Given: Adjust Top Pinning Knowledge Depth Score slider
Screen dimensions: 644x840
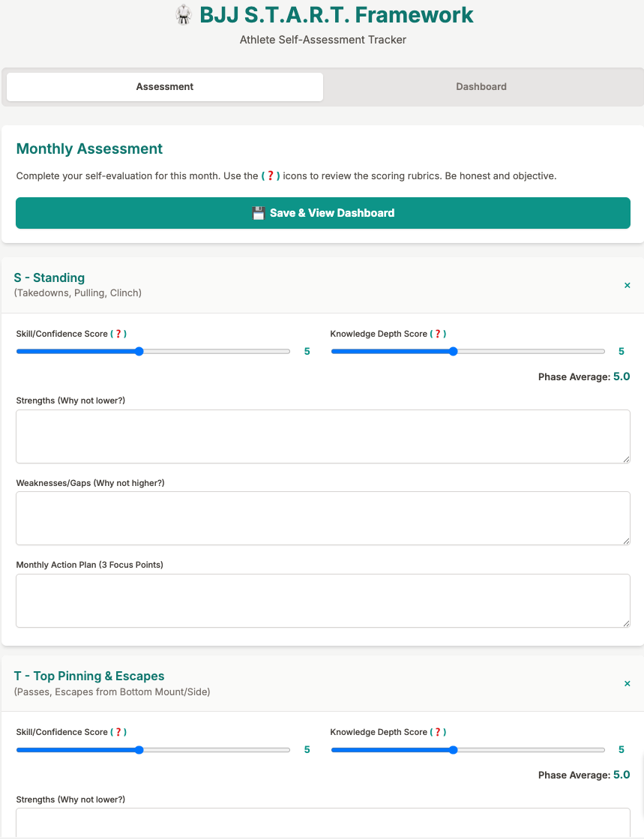Looking at the screenshot, I should pyautogui.click(x=453, y=749).
